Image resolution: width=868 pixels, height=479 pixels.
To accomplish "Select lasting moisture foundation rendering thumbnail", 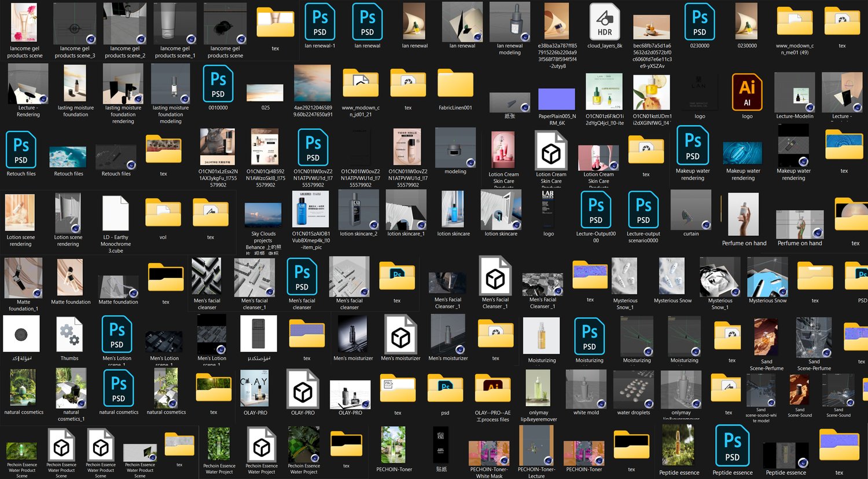I will (123, 83).
